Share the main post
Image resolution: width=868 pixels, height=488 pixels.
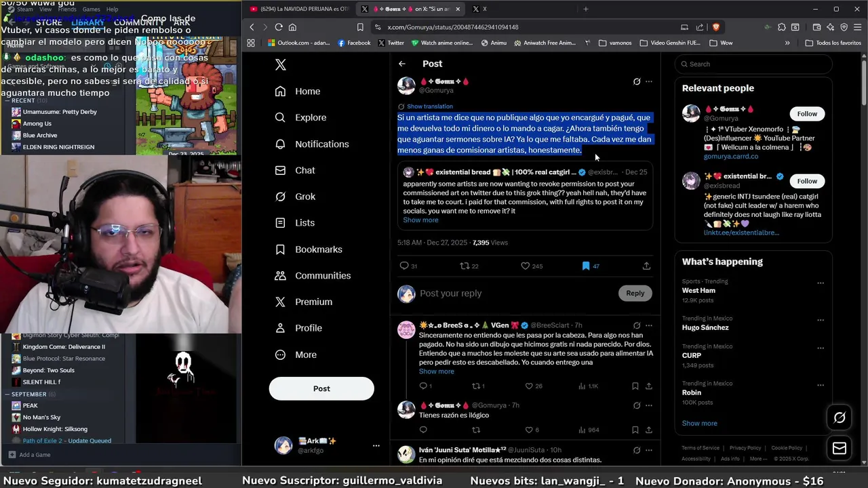(x=646, y=266)
